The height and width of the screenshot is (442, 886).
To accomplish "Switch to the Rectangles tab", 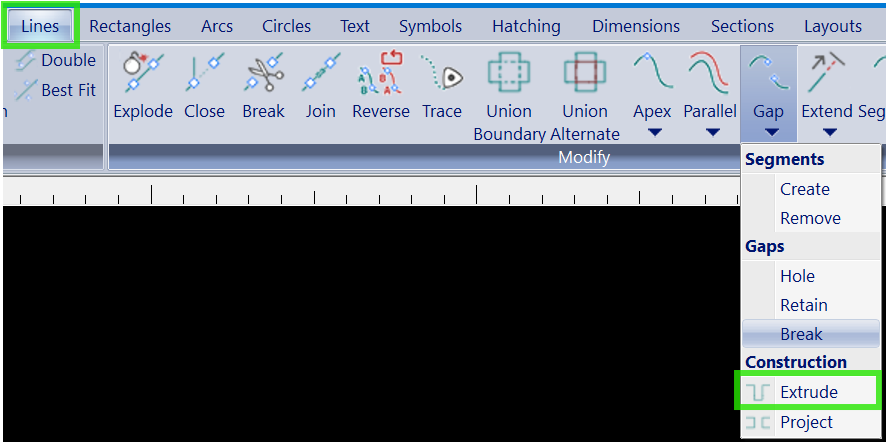I will click(x=130, y=26).
